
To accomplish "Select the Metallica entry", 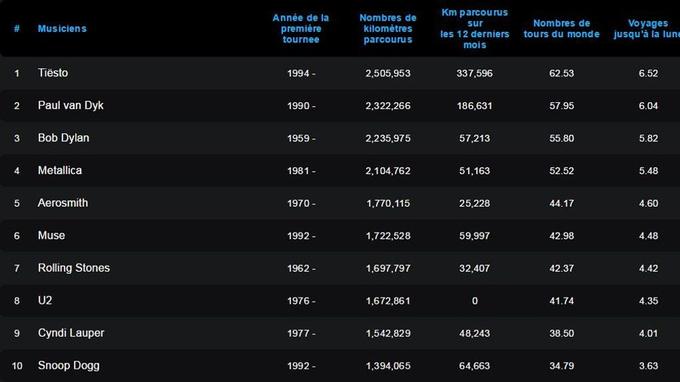I will coord(60,170).
